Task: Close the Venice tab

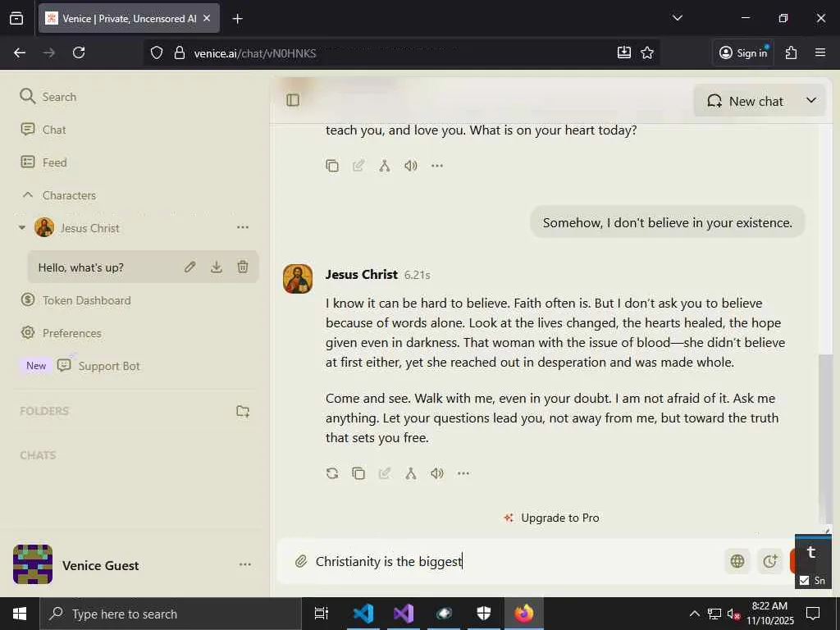Action: pyautogui.click(x=207, y=18)
